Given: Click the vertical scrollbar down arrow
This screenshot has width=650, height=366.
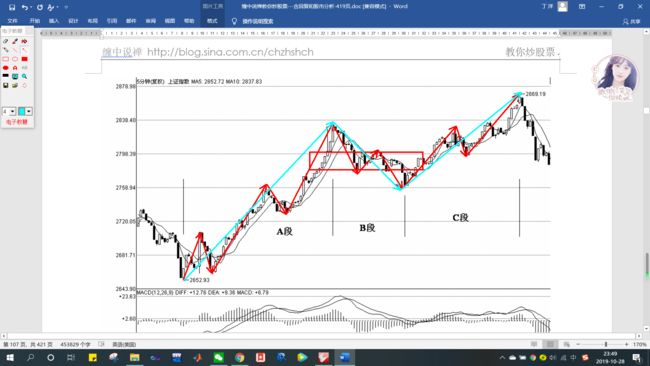Looking at the screenshot, I should (x=646, y=328).
